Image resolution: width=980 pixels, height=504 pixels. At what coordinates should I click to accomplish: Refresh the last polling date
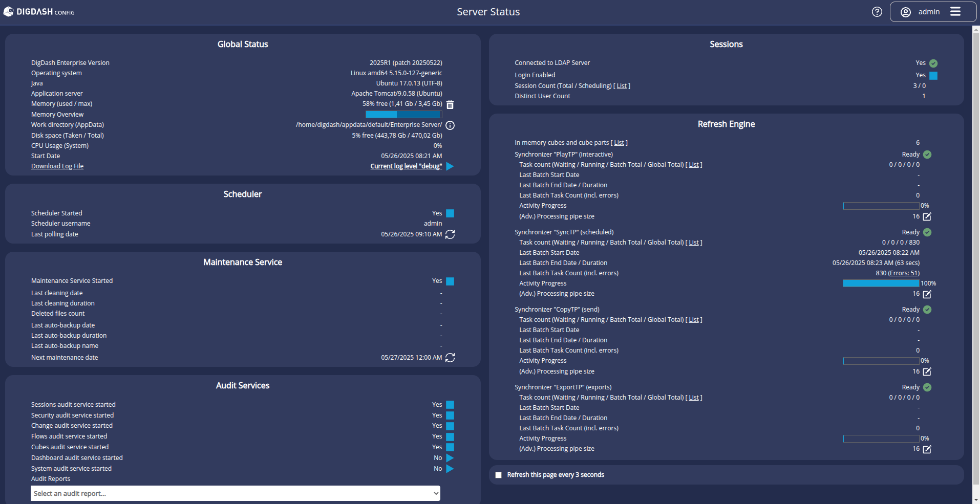tap(450, 234)
